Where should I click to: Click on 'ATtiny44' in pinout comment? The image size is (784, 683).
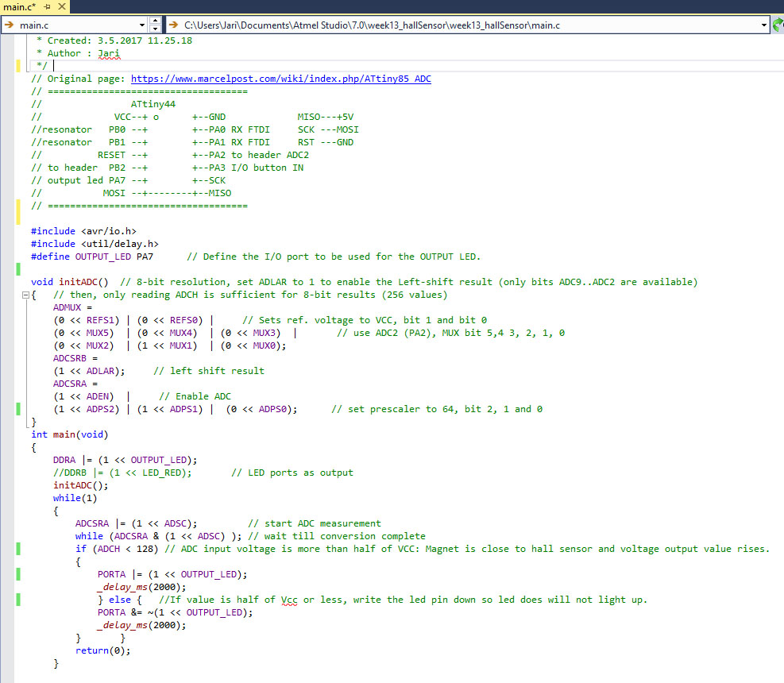153,105
